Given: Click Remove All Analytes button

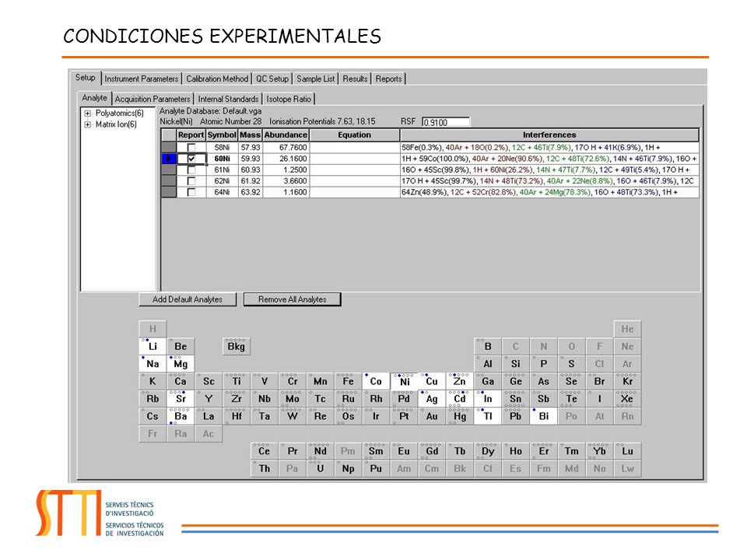Looking at the screenshot, I should coord(292,299).
